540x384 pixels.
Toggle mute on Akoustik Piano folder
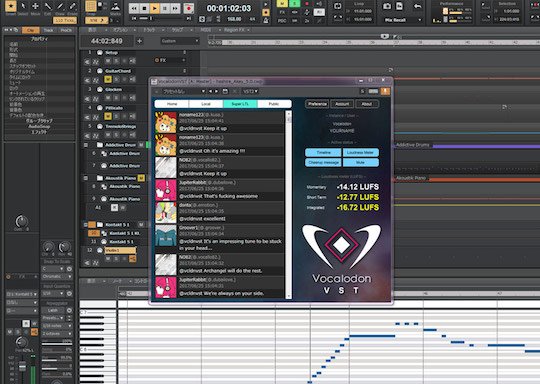[141, 178]
